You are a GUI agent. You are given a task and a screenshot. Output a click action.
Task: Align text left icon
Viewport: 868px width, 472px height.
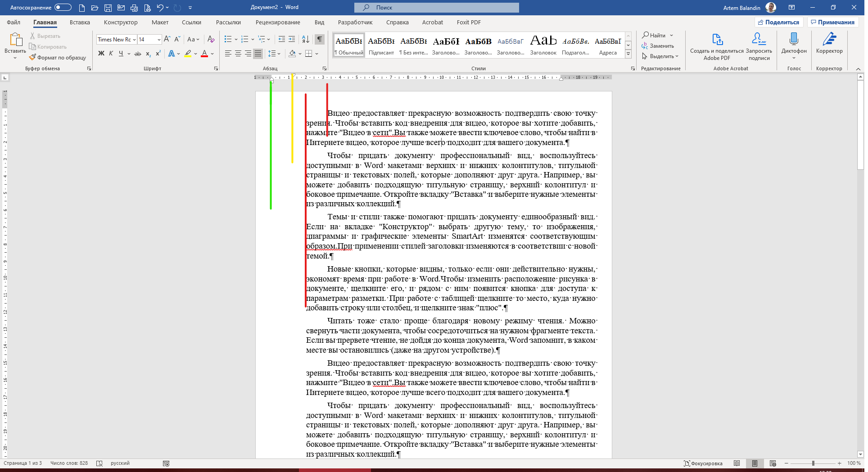(228, 54)
